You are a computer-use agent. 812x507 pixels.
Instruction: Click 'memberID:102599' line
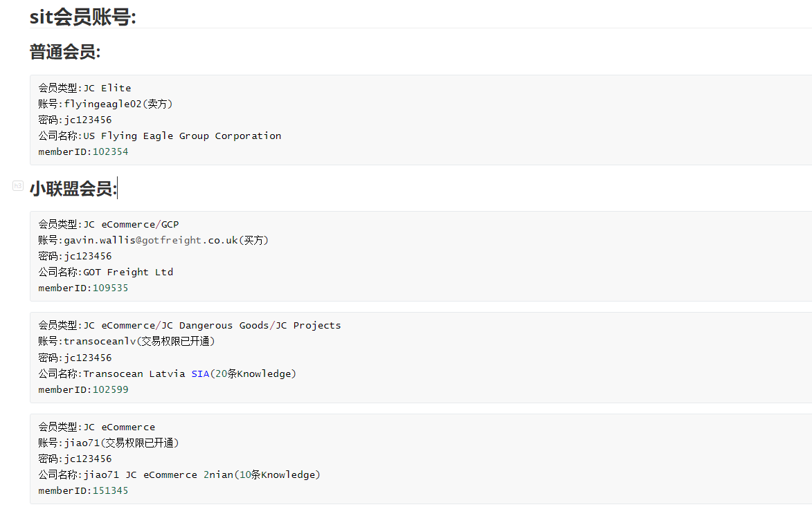point(83,389)
